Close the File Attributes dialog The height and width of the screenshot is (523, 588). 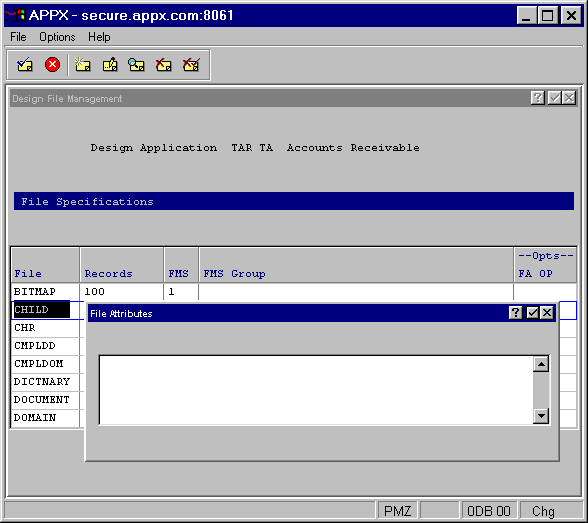click(x=547, y=312)
